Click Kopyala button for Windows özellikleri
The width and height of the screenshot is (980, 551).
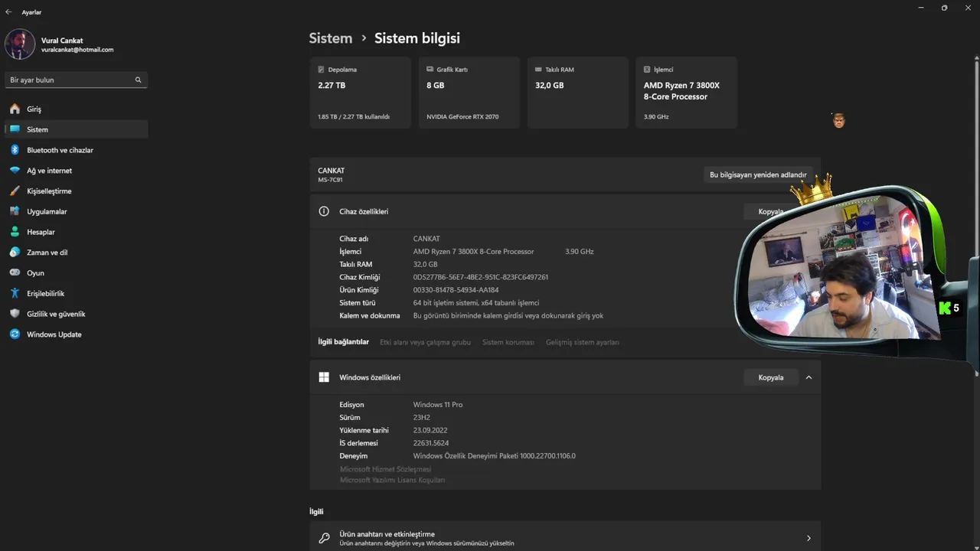coord(771,377)
